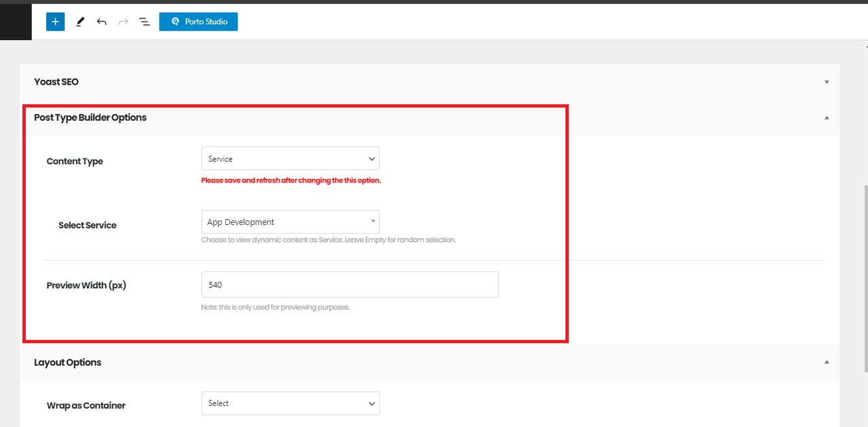
Task: Click the Preview Width input field
Action: [x=350, y=285]
